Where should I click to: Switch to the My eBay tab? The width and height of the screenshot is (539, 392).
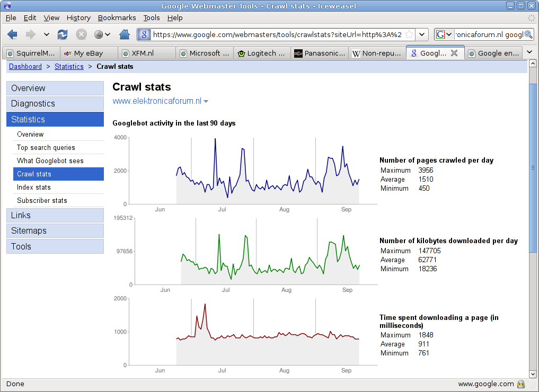(89, 54)
